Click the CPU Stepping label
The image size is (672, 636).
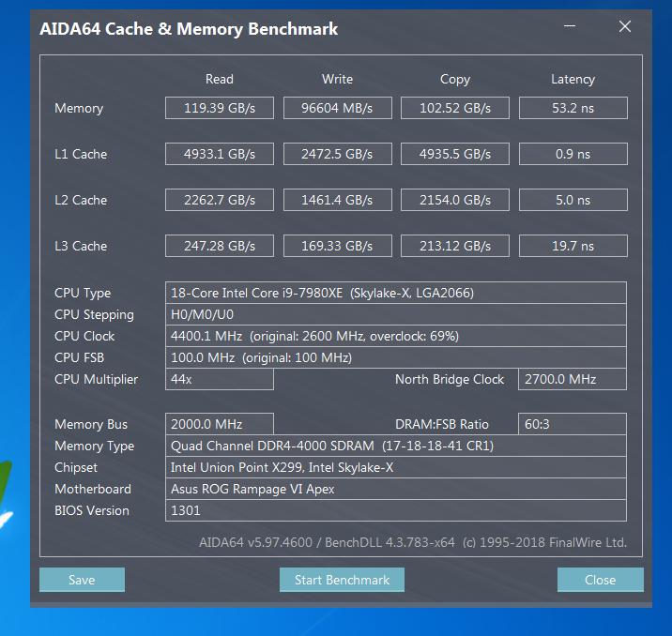[x=94, y=315]
